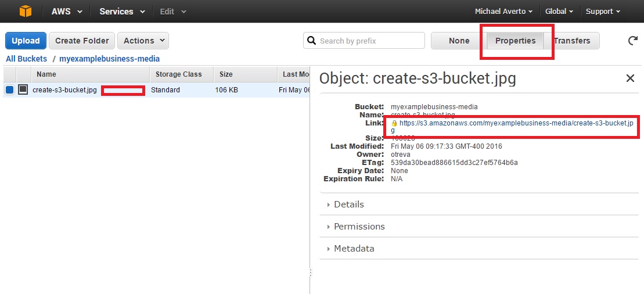This screenshot has height=294, width=644.
Task: Click the Standard storage class cell
Action: 165,90
